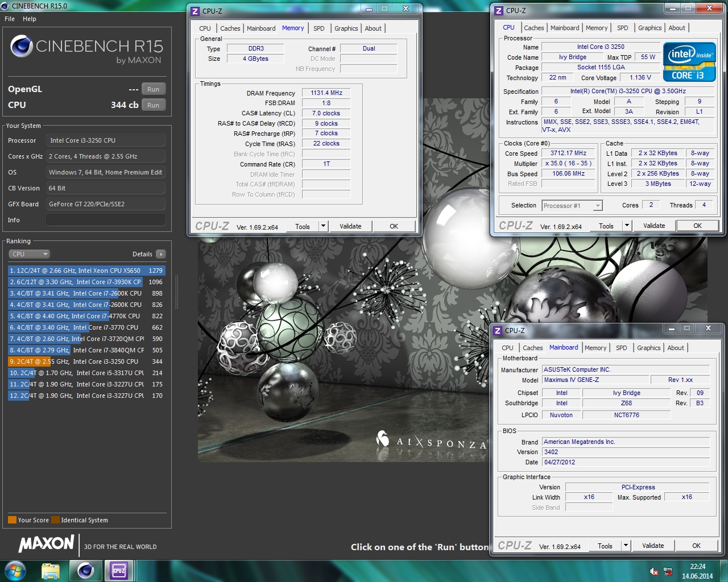The height and width of the screenshot is (582, 728).
Task: Run the OpenGL benchmark
Action: [x=153, y=89]
